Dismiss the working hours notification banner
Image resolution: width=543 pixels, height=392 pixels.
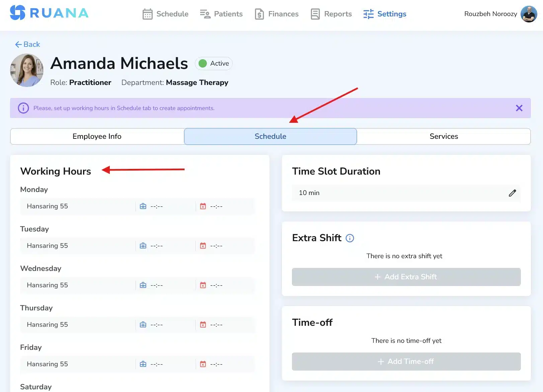tap(519, 108)
